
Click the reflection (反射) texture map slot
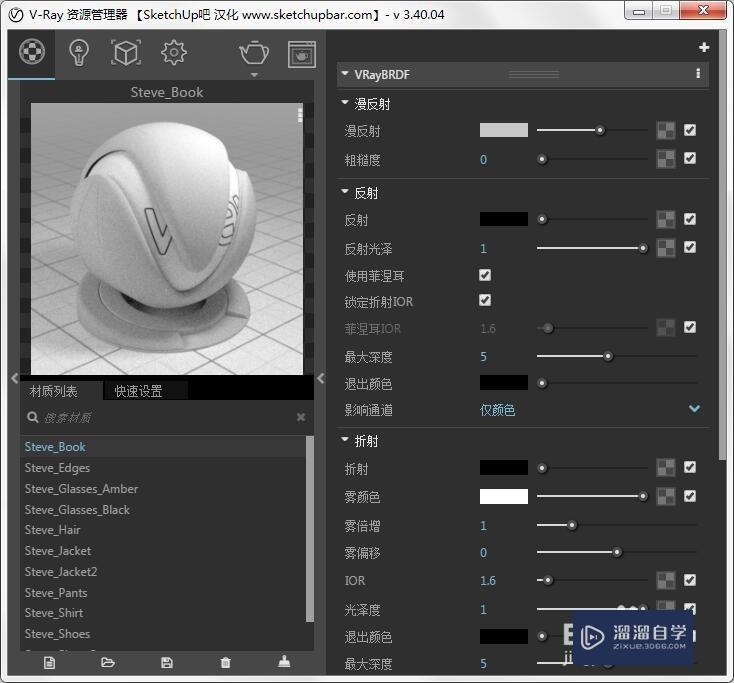666,219
